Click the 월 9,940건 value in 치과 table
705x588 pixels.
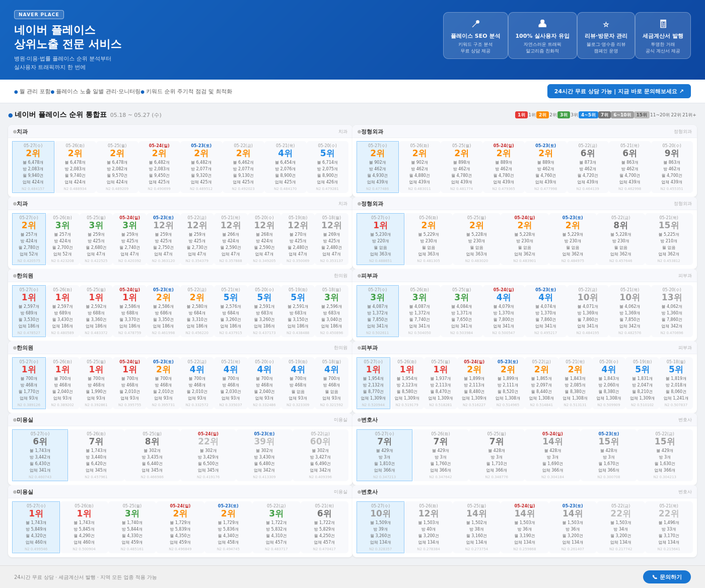pyautogui.click(x=33, y=176)
